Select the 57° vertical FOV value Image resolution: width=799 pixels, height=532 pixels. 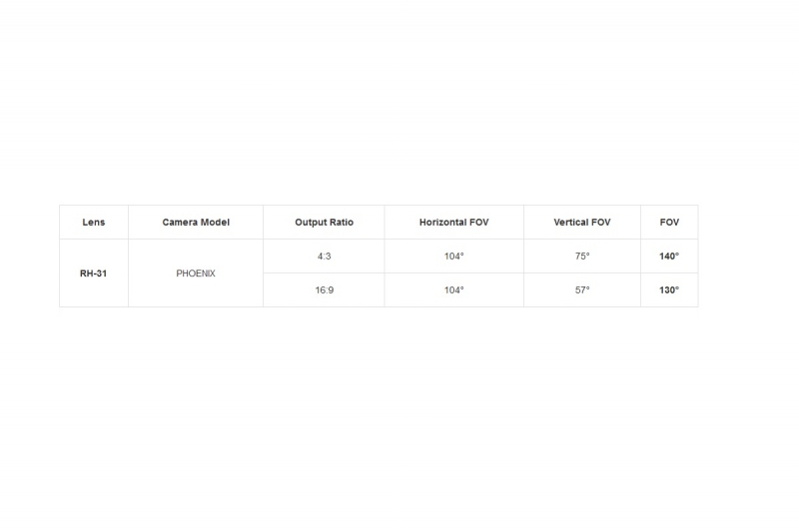coord(582,290)
